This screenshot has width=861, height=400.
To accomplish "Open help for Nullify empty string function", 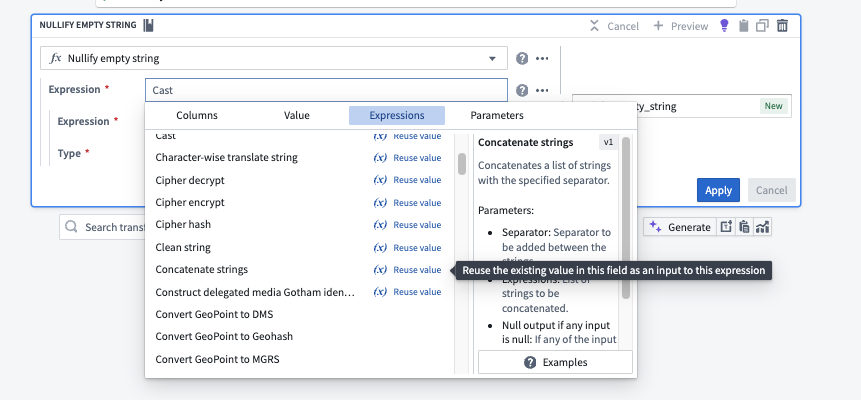I will [522, 58].
